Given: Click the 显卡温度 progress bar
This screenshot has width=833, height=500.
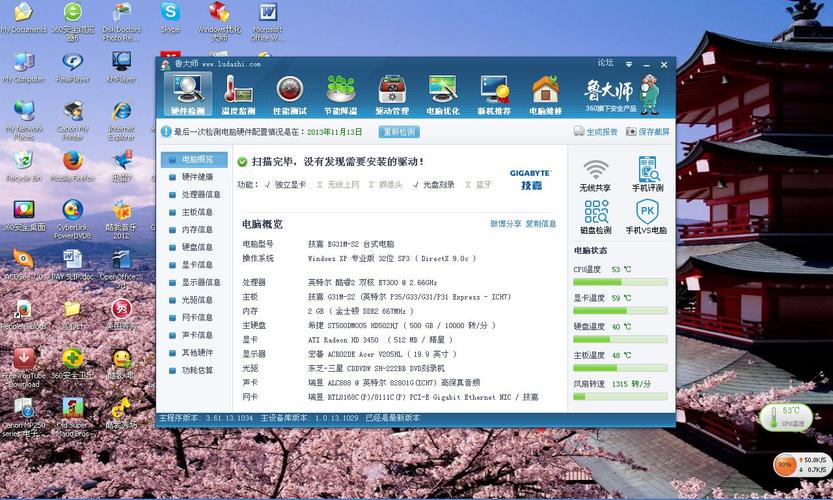Looking at the screenshot, I should 620,311.
